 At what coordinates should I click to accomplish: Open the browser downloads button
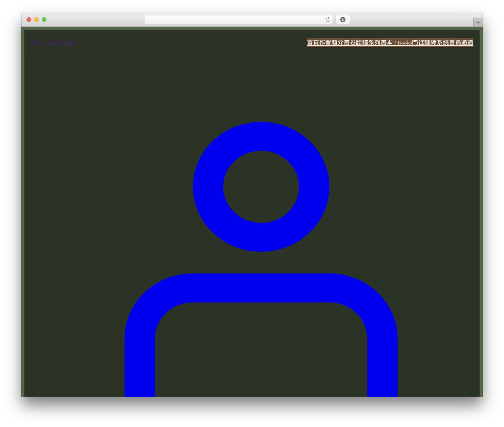tap(343, 20)
